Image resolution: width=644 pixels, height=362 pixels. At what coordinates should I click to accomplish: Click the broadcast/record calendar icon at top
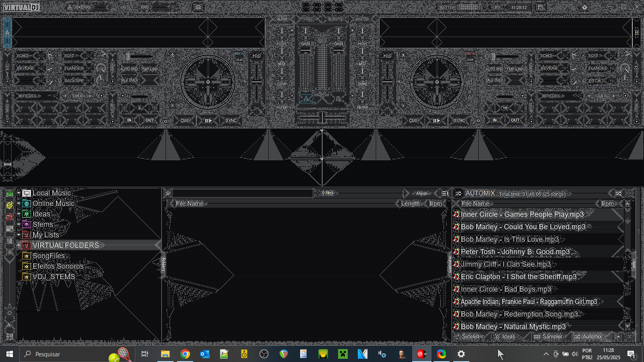click(541, 7)
